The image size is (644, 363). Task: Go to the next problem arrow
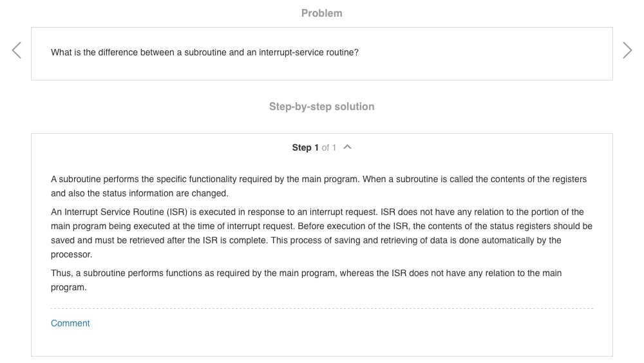627,51
